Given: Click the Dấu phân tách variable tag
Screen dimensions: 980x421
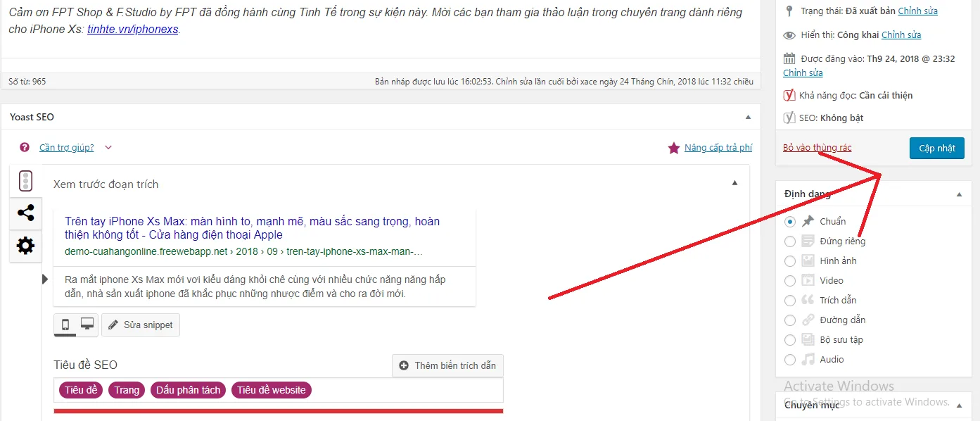Looking at the screenshot, I should point(189,390).
